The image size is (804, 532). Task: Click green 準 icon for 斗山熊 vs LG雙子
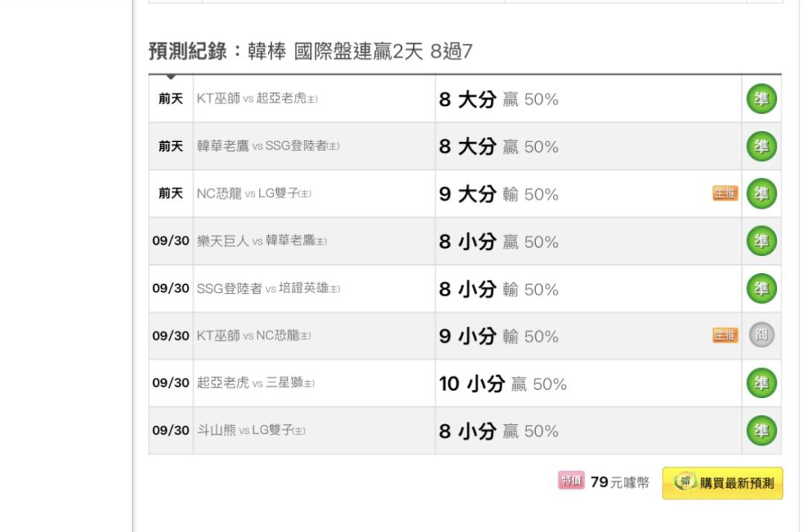point(761,431)
